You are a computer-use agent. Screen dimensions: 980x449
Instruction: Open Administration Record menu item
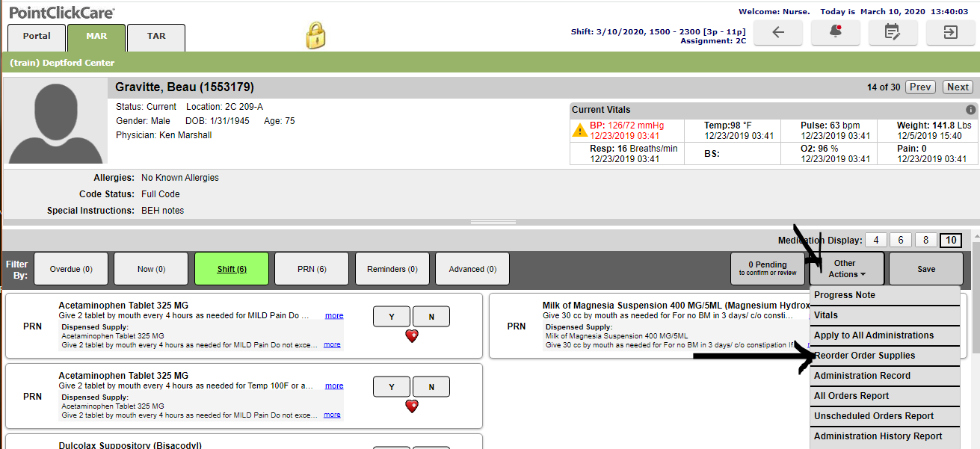884,376
